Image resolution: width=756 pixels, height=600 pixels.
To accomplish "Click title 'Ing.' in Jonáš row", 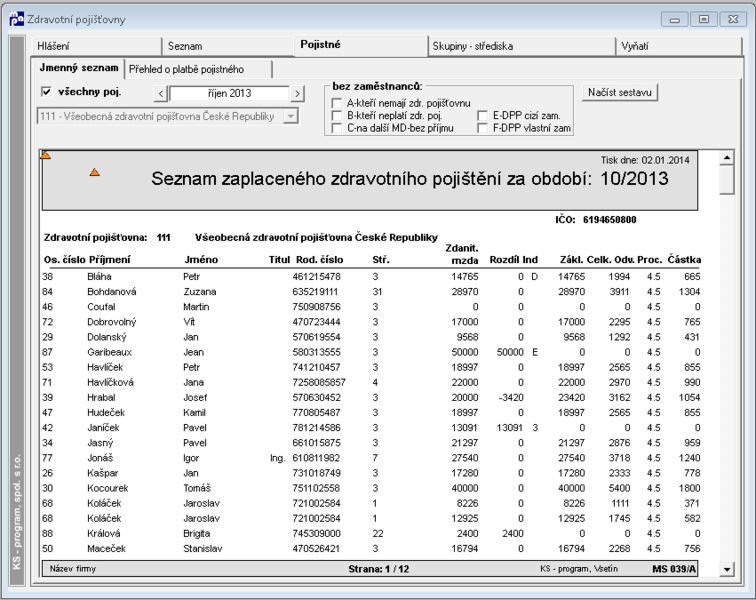I will coord(277,458).
